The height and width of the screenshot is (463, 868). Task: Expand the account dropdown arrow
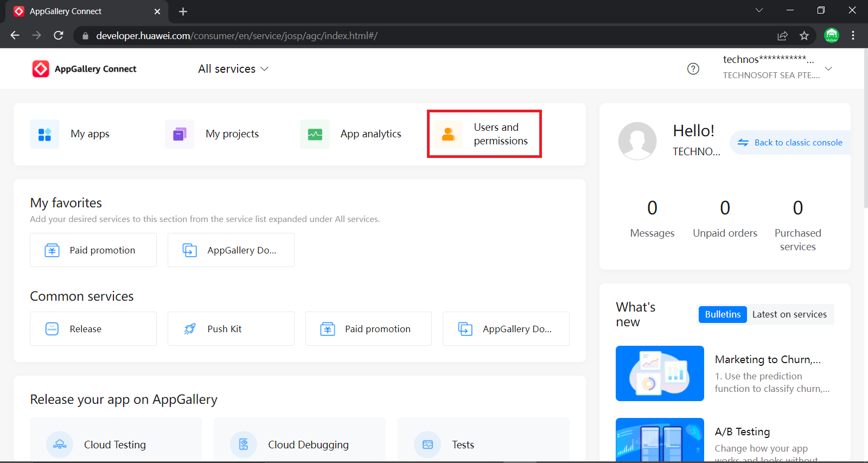tap(828, 68)
